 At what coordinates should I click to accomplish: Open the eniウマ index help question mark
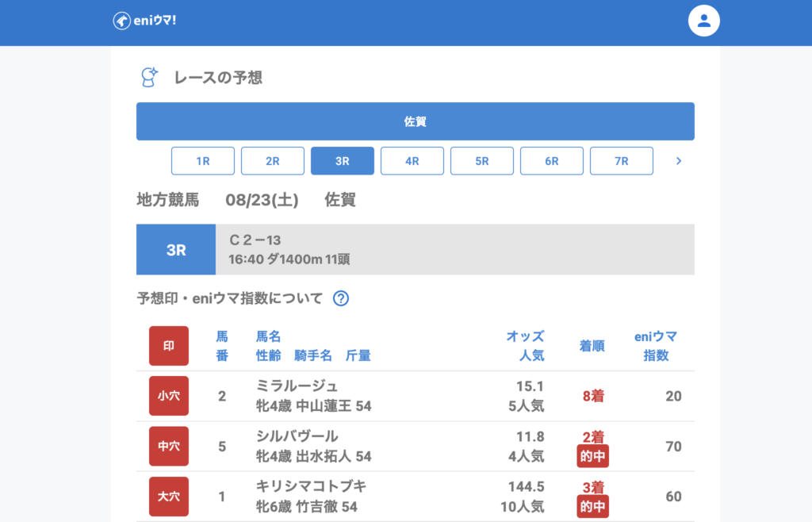341,298
